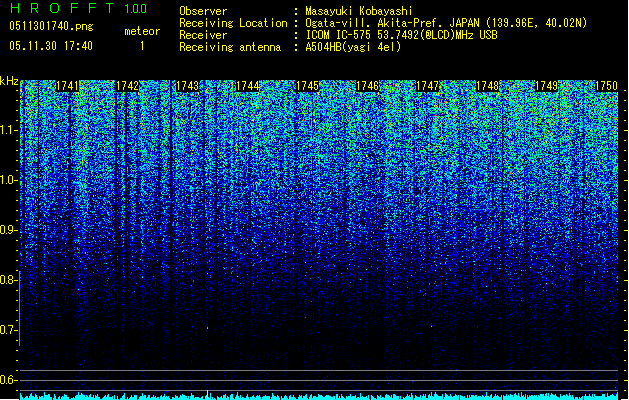The height and width of the screenshot is (400, 629).
Task: Click the 0.7 frequency axis label
Action: [8, 330]
